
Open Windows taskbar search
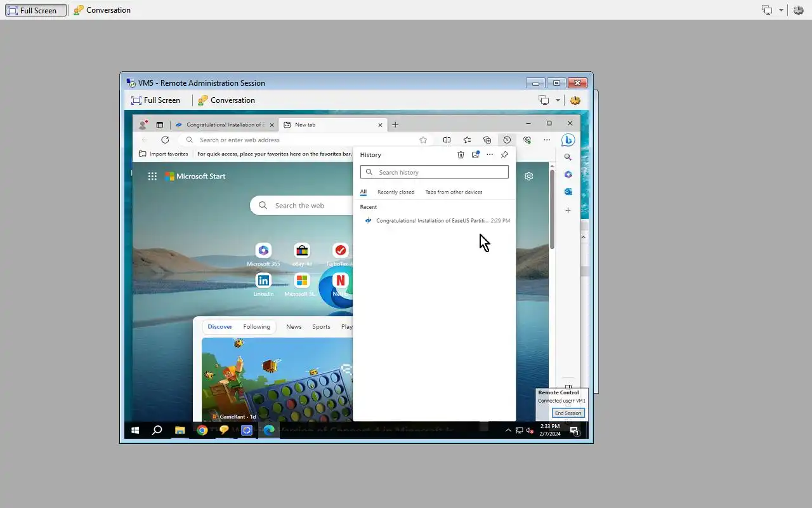pyautogui.click(x=157, y=431)
